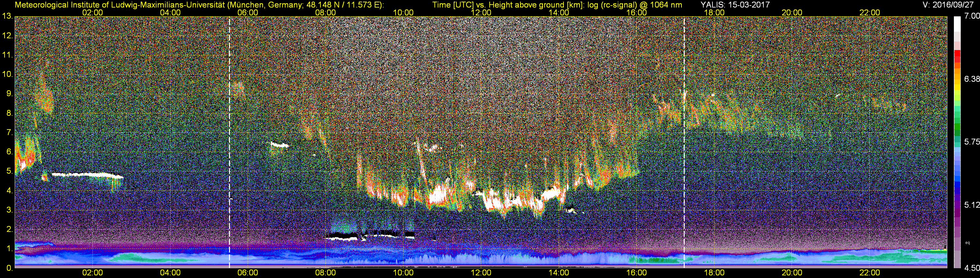
Task: Click the 22:00 label on the top time axis
Action: tap(870, 12)
